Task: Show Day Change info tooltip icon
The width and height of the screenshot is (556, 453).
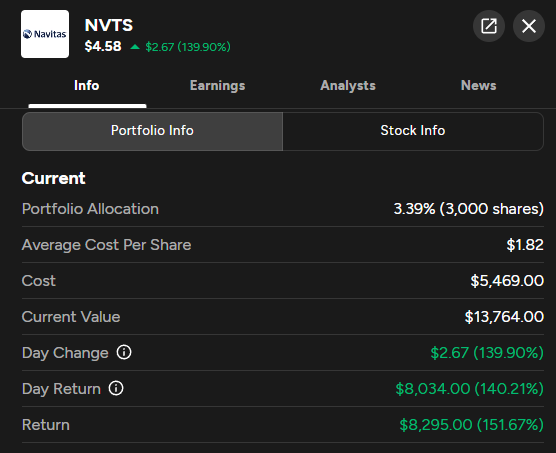Action: tap(124, 352)
